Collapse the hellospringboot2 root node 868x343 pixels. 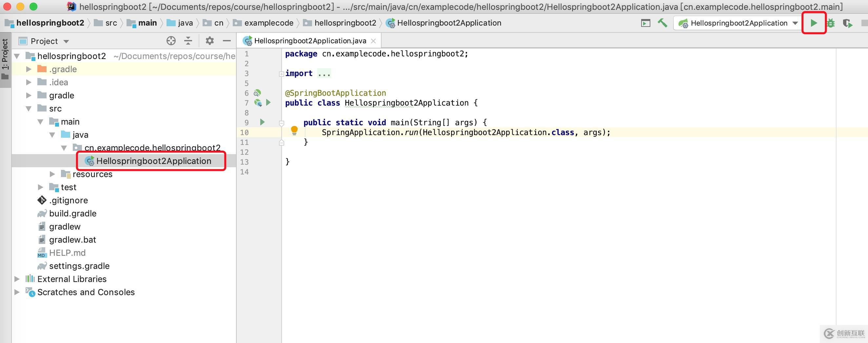[17, 56]
